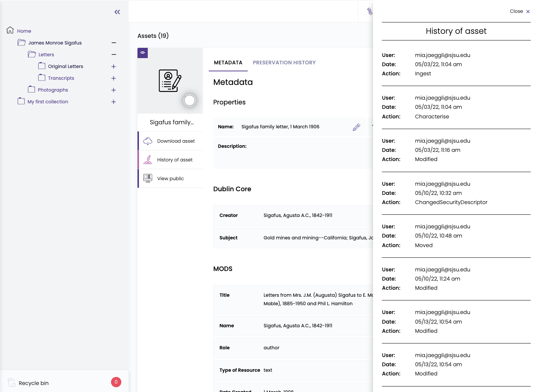Click the purple signal badge on the thumbnail
Screen dimensions: 537x392
pos(143,53)
